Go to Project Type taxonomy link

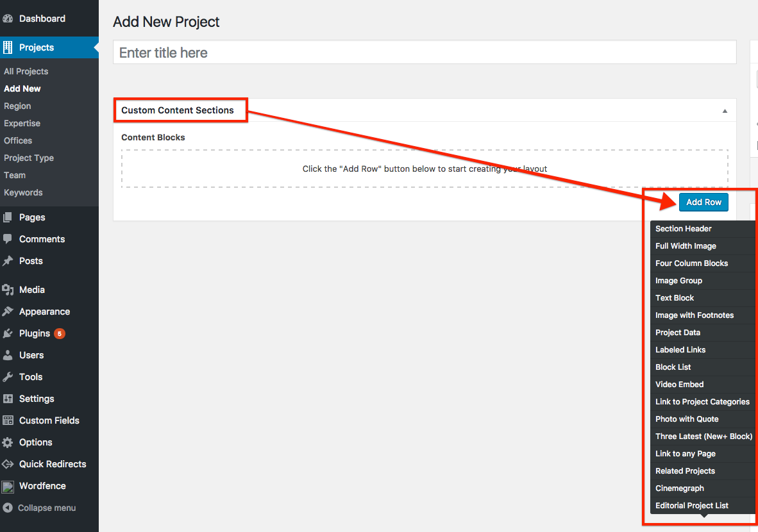coord(29,158)
